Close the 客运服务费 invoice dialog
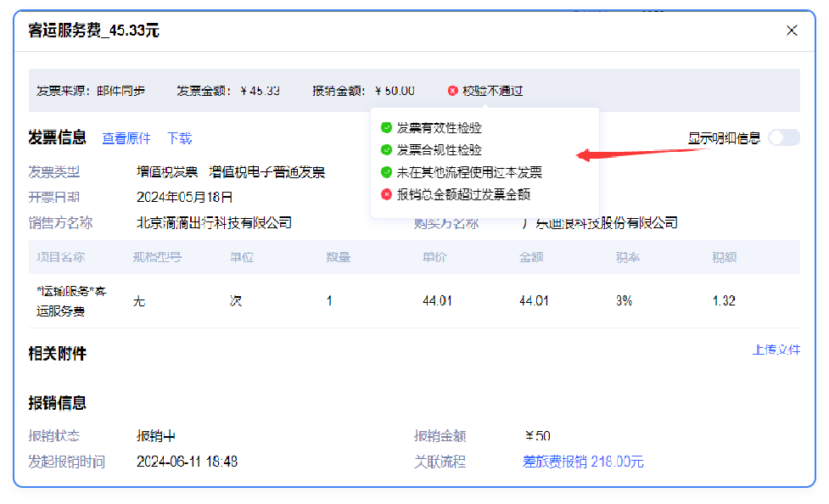The image size is (829, 504). (792, 31)
